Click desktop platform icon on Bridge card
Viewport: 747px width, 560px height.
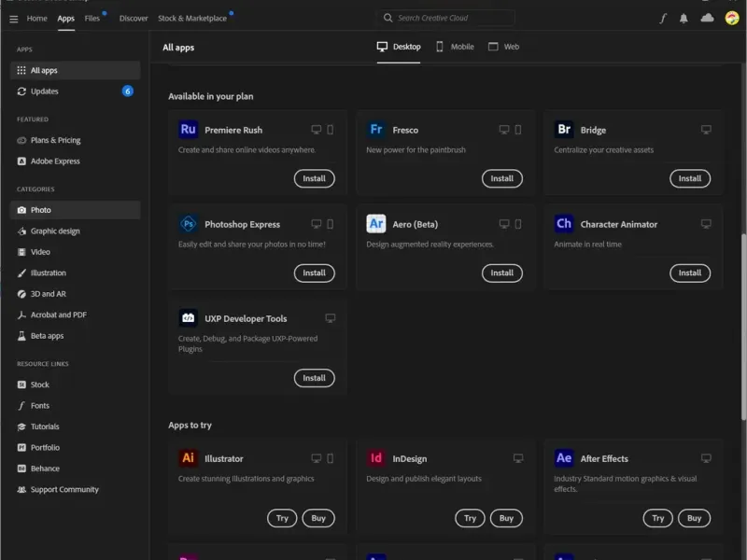pos(706,130)
